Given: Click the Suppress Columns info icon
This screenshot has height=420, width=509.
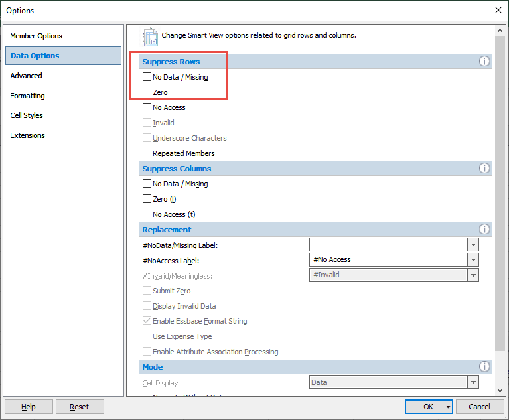Looking at the screenshot, I should coord(484,169).
